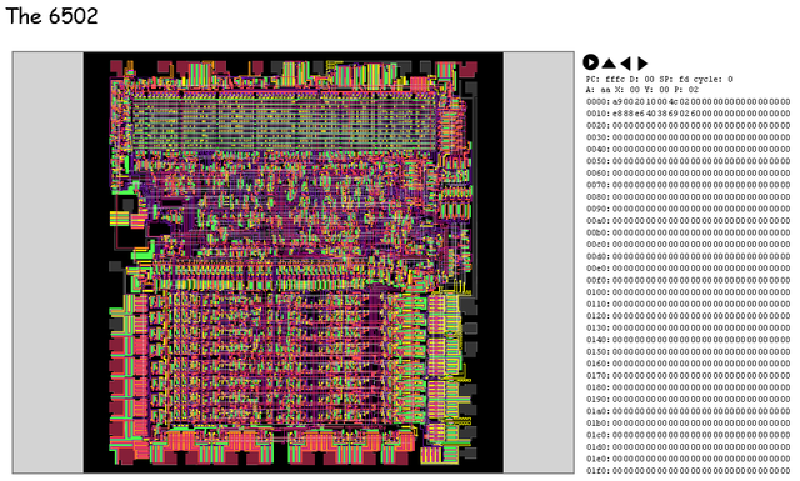Click the '4c' byte in memory row 0000
Viewport: 800px width, 481px height.
[x=674, y=102]
